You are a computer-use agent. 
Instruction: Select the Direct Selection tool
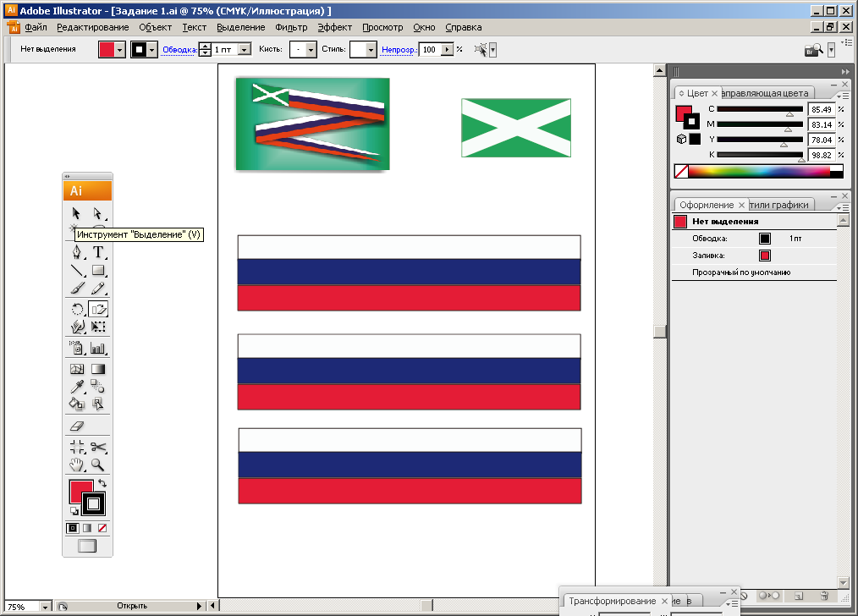click(97, 213)
